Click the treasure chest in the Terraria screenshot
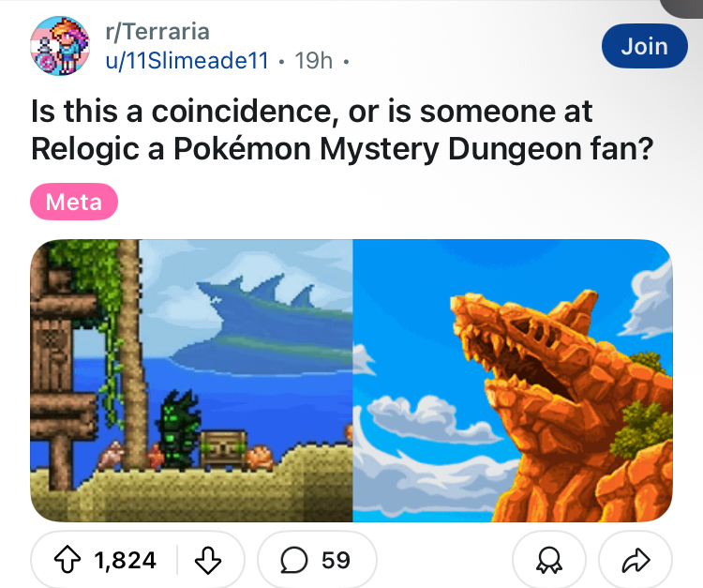Screen dimensions: 703x588 (x=225, y=448)
